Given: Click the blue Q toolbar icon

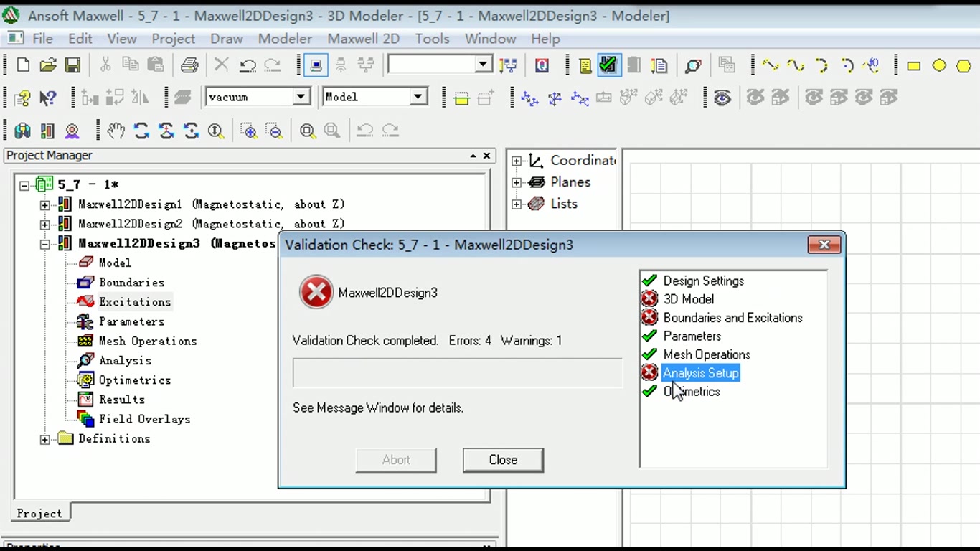Looking at the screenshot, I should [x=542, y=65].
